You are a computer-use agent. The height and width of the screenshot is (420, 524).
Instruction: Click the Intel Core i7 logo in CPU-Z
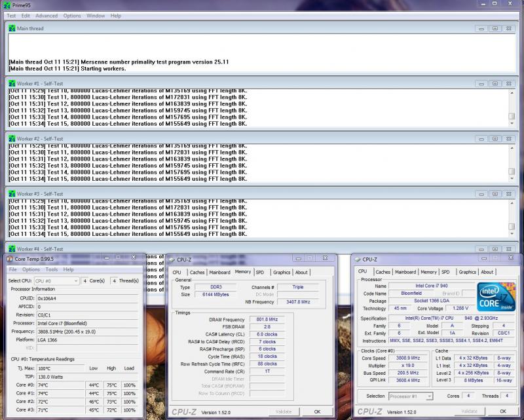496,297
